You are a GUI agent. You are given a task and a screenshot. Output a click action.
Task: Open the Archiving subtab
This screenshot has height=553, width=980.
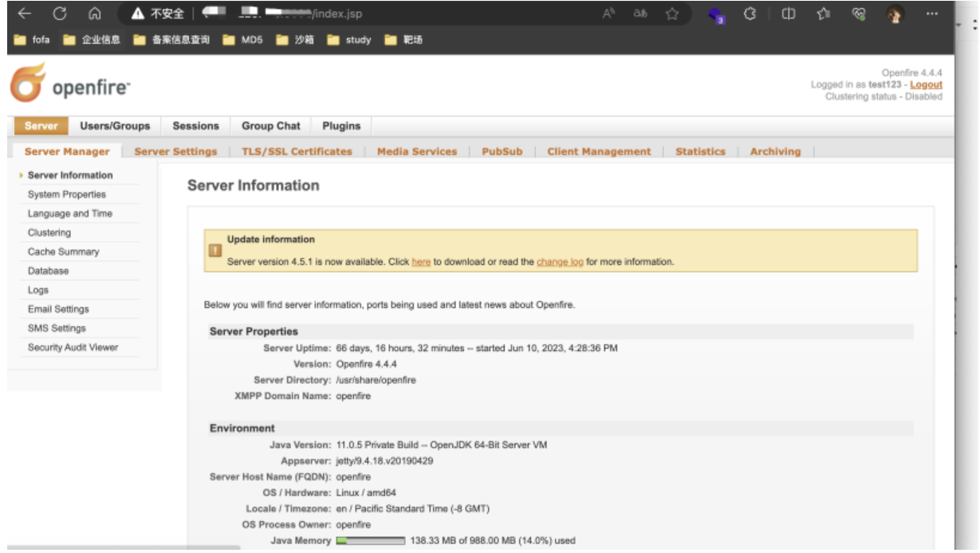[x=775, y=152]
